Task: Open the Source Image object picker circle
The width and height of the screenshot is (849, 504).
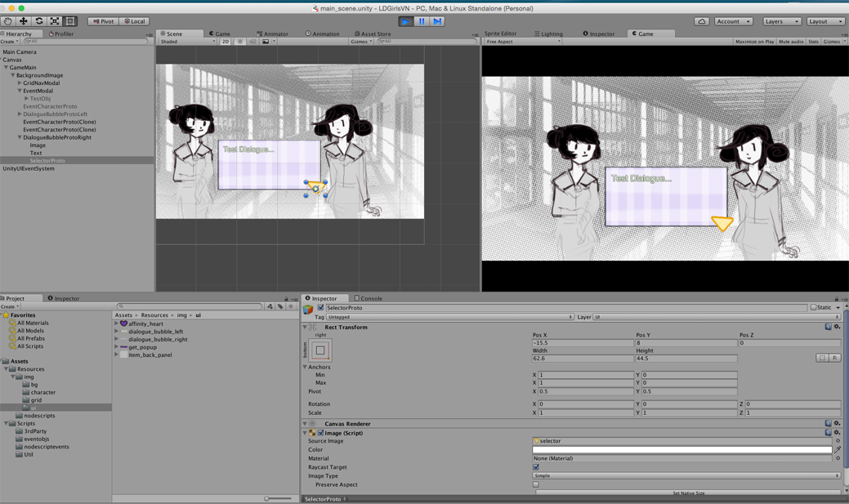Action: pyautogui.click(x=838, y=440)
